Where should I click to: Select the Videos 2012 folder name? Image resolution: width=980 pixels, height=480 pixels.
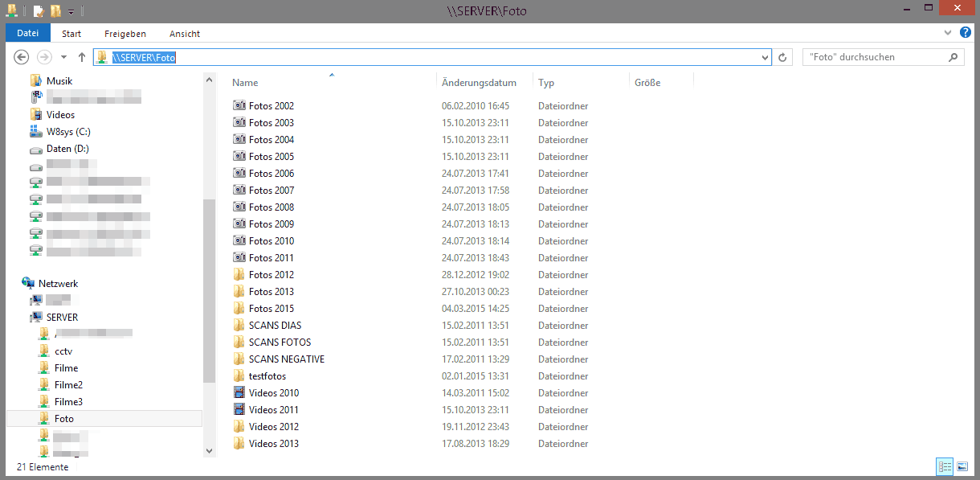point(274,426)
